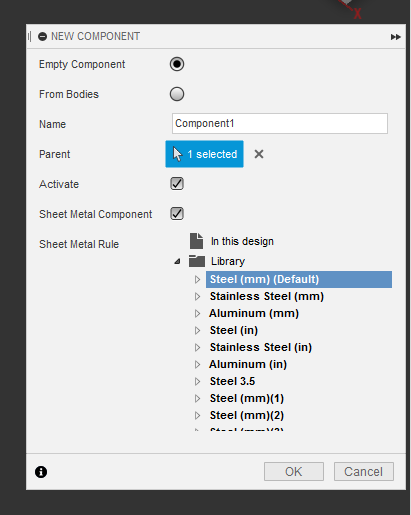Click the Cancel button
This screenshot has width=411, height=515.
click(x=364, y=471)
